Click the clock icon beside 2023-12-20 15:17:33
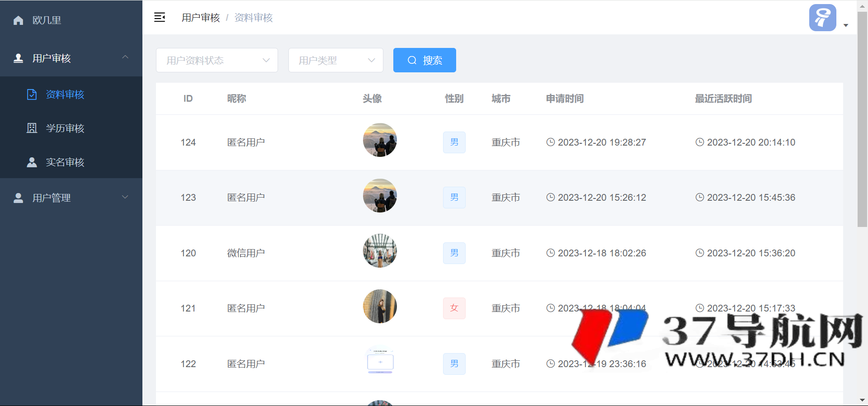The width and height of the screenshot is (868, 406). (700, 308)
